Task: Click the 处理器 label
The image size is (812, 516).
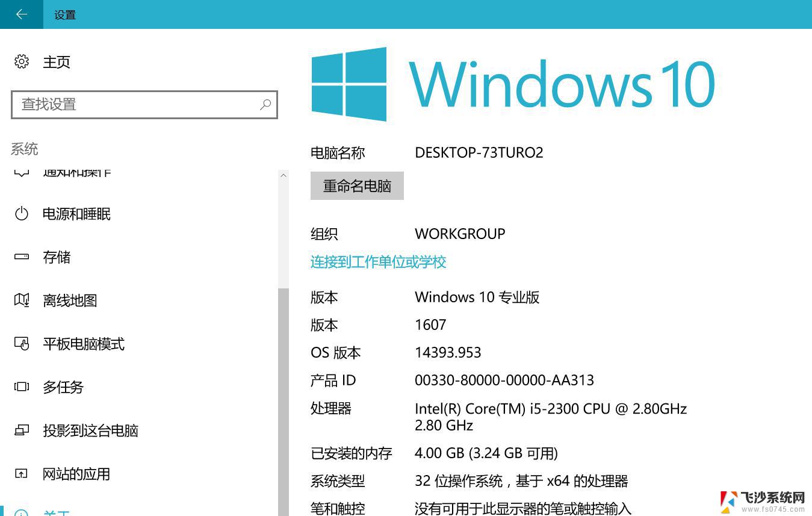Action: point(331,408)
